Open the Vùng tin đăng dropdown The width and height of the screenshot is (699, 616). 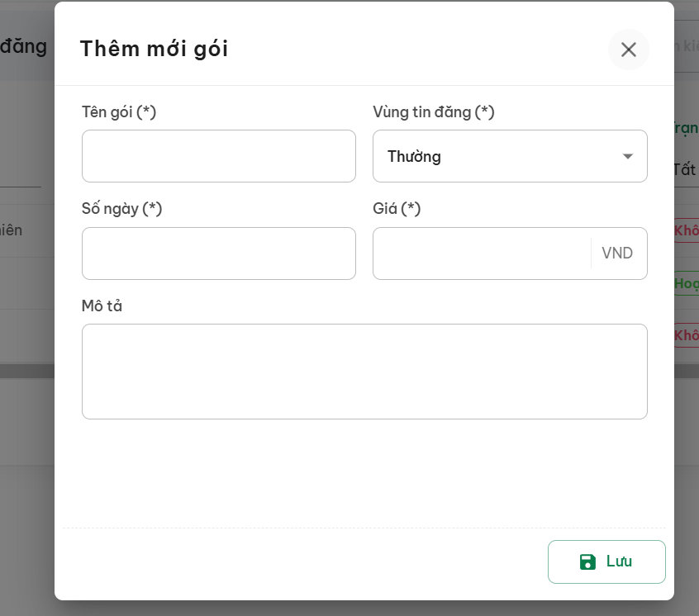tap(510, 156)
